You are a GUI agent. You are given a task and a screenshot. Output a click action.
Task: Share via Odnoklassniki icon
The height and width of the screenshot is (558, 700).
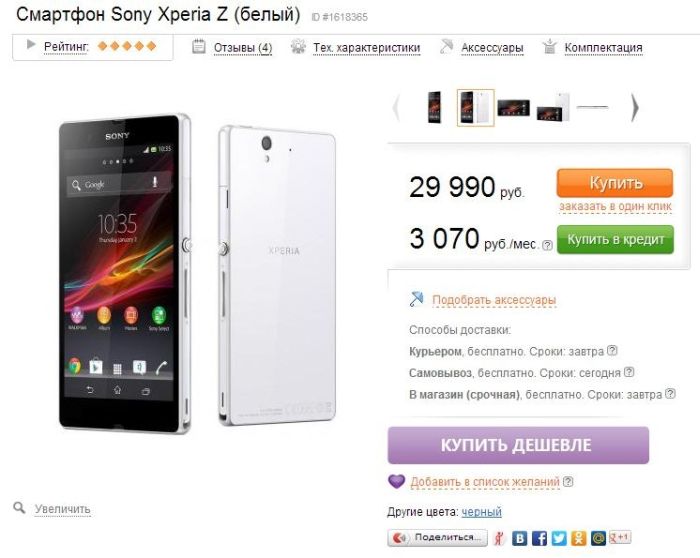pyautogui.click(x=579, y=538)
